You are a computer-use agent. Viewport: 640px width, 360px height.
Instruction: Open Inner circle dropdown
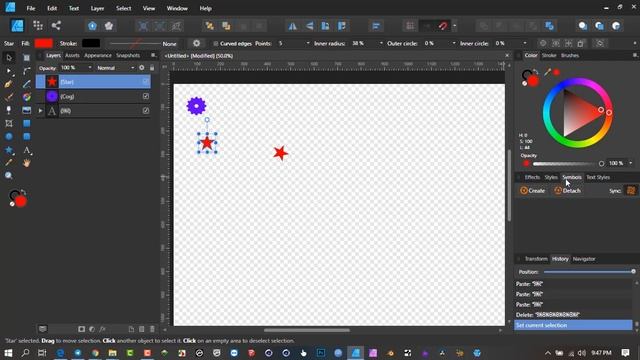coord(525,43)
